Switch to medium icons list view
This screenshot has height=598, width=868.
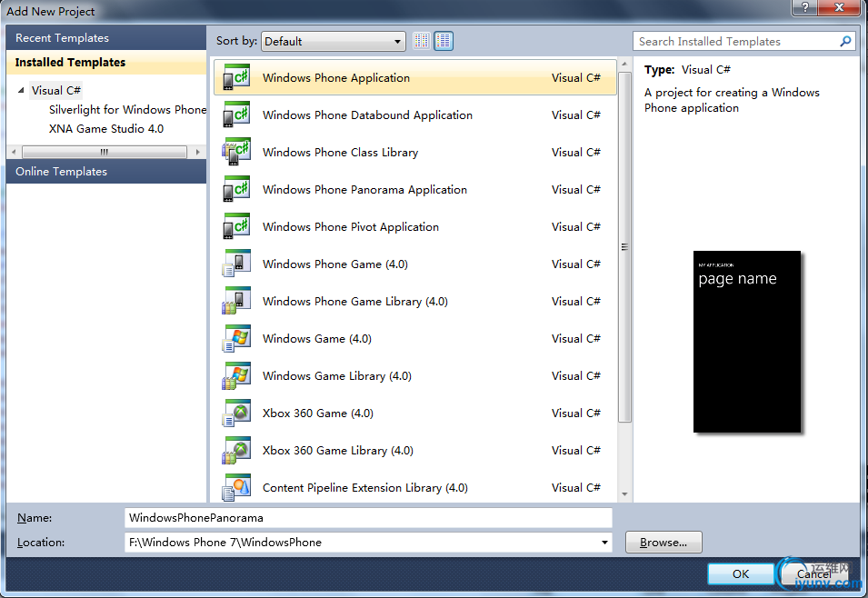tap(444, 41)
